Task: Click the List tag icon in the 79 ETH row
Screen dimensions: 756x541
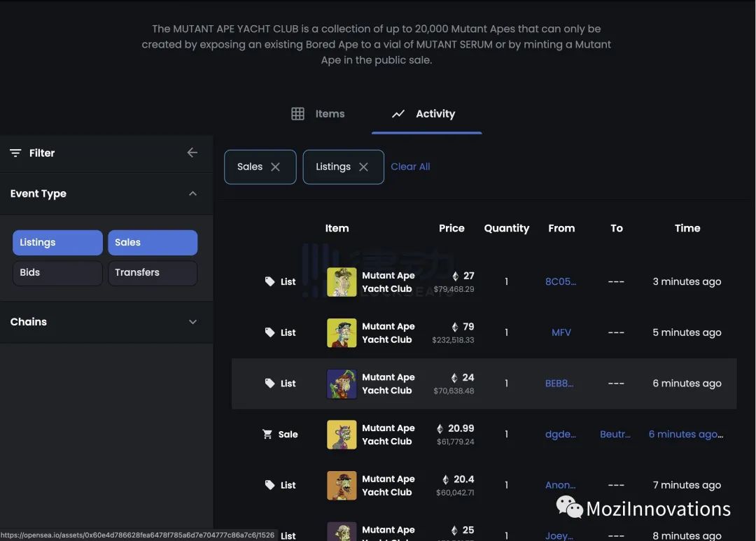Action: [269, 332]
